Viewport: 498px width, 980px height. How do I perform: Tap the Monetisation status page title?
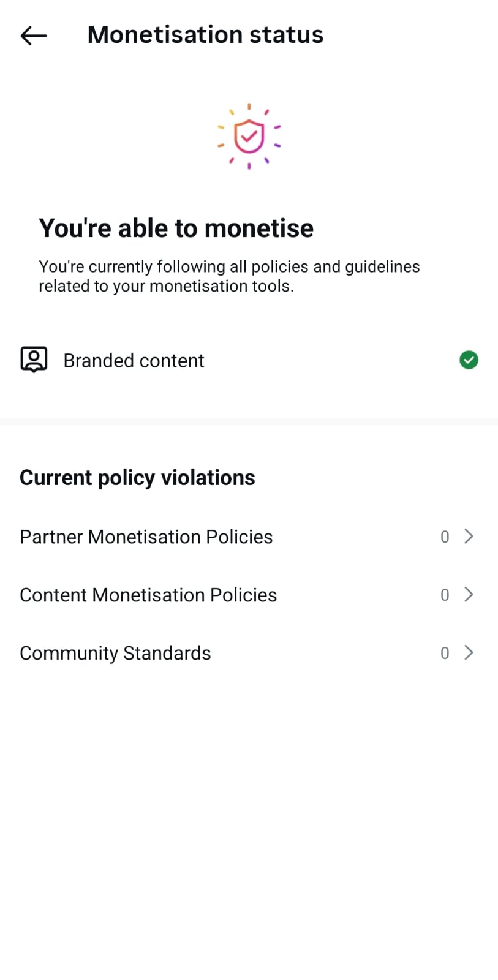pos(205,35)
